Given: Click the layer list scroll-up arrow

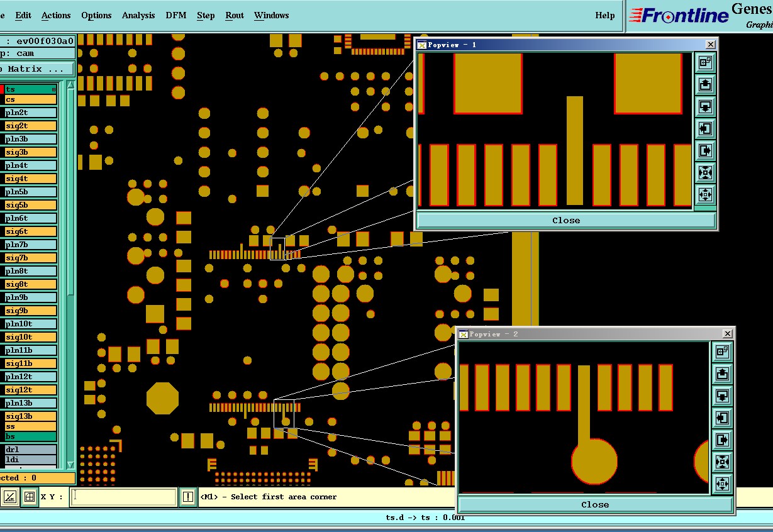Looking at the screenshot, I should point(71,84).
